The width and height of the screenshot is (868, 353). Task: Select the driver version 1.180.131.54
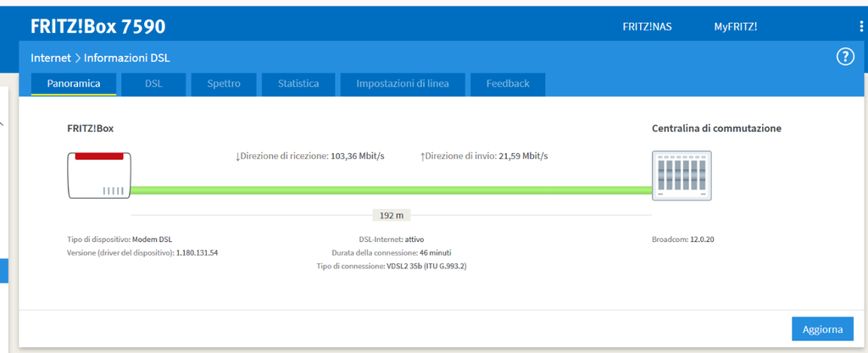(x=197, y=252)
